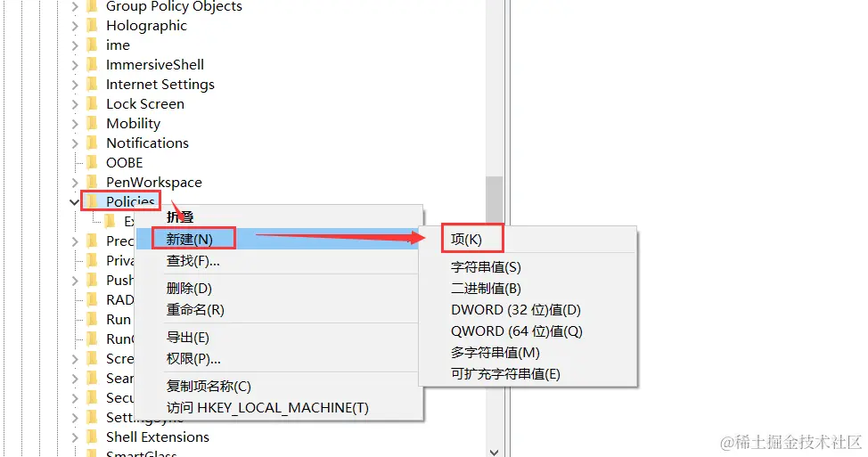Image resolution: width=868 pixels, height=457 pixels.
Task: Expand the Lock Screen key
Action: [75, 104]
